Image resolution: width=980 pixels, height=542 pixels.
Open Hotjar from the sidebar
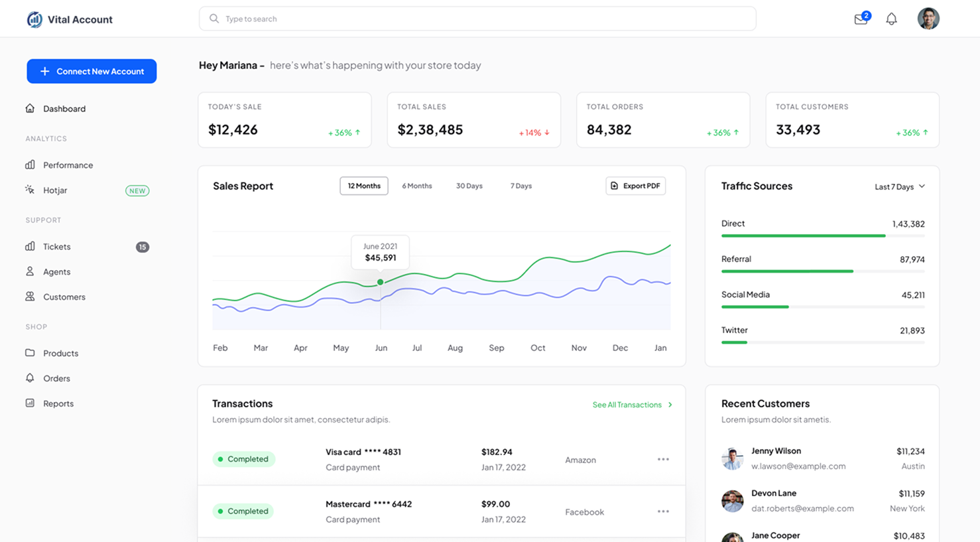click(55, 190)
